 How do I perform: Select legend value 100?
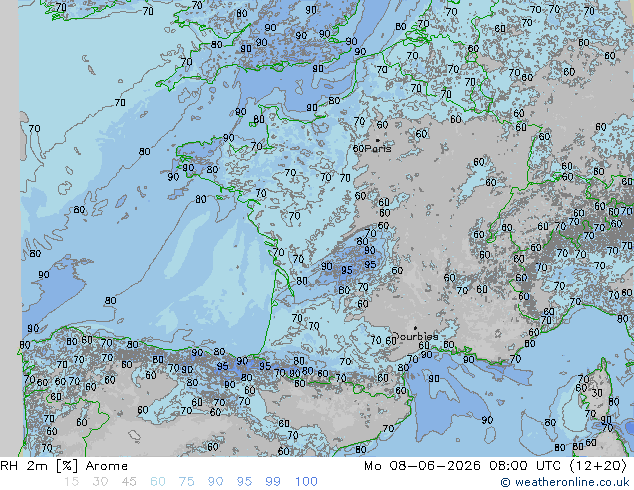pos(306,482)
